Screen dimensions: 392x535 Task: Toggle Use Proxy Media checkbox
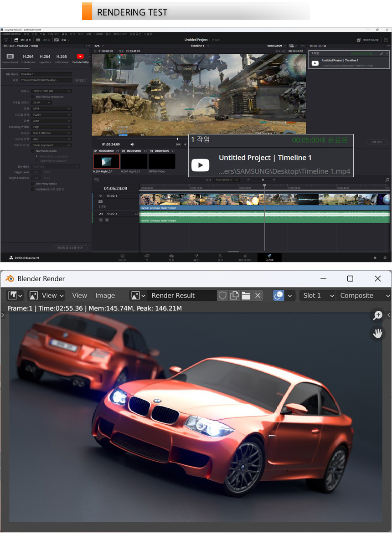pos(33,183)
